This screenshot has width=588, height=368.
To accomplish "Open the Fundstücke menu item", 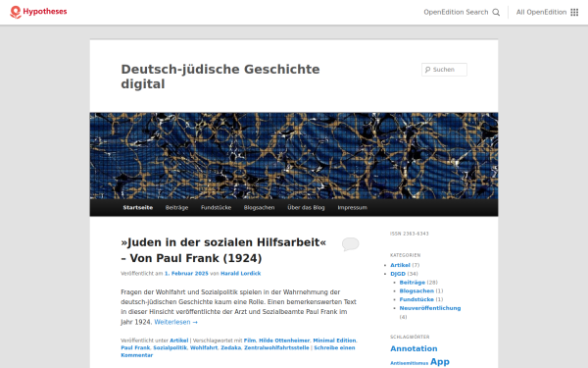I will (x=216, y=207).
